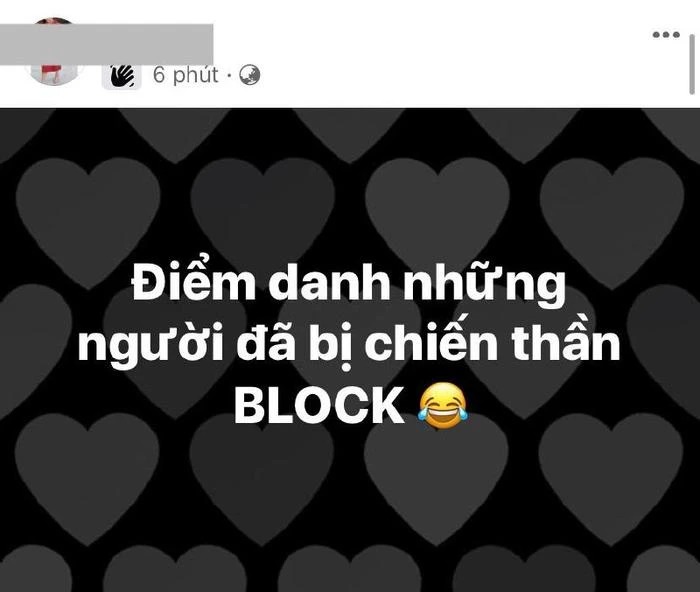The image size is (700, 592).
Task: Click the word "thần" in the post
Action: point(566,341)
